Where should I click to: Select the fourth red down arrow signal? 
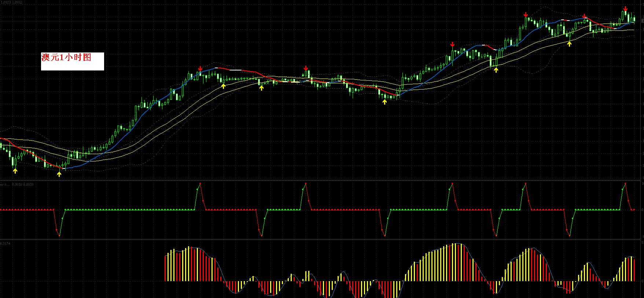point(526,15)
